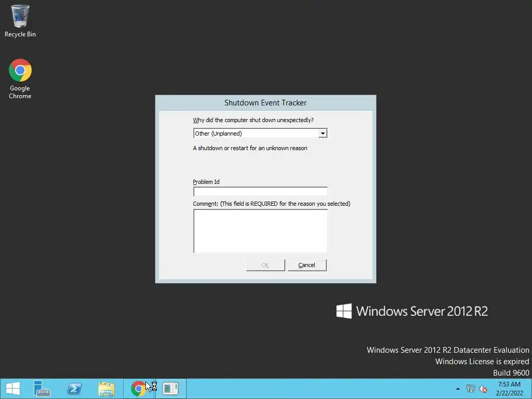The height and width of the screenshot is (399, 532).
Task: Click the 'Problem Id' label
Action: 206,182
